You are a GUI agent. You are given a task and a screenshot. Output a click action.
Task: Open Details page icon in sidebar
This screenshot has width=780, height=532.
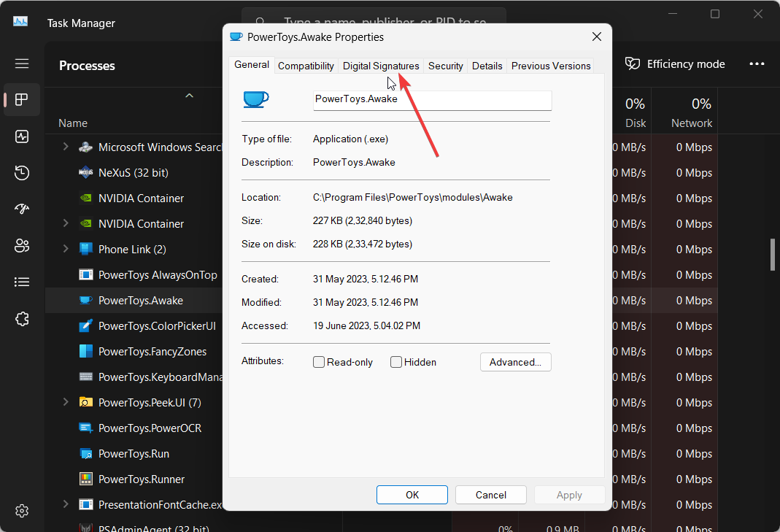click(22, 282)
